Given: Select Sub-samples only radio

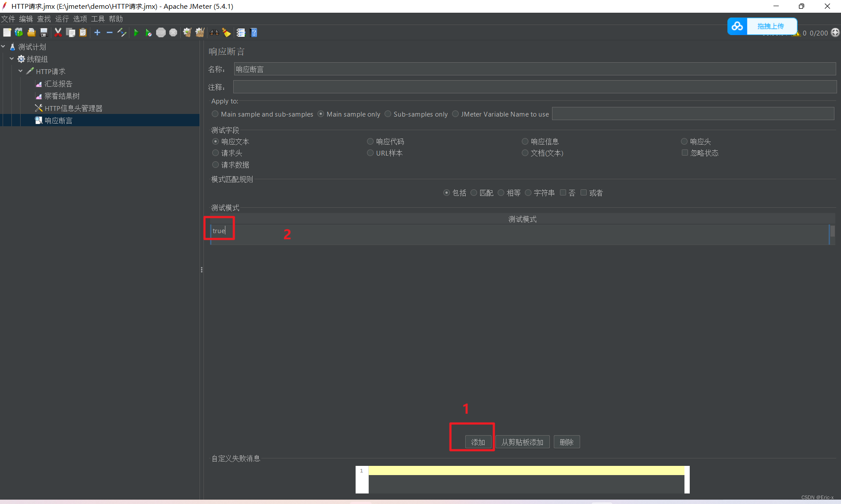Looking at the screenshot, I should [x=388, y=114].
